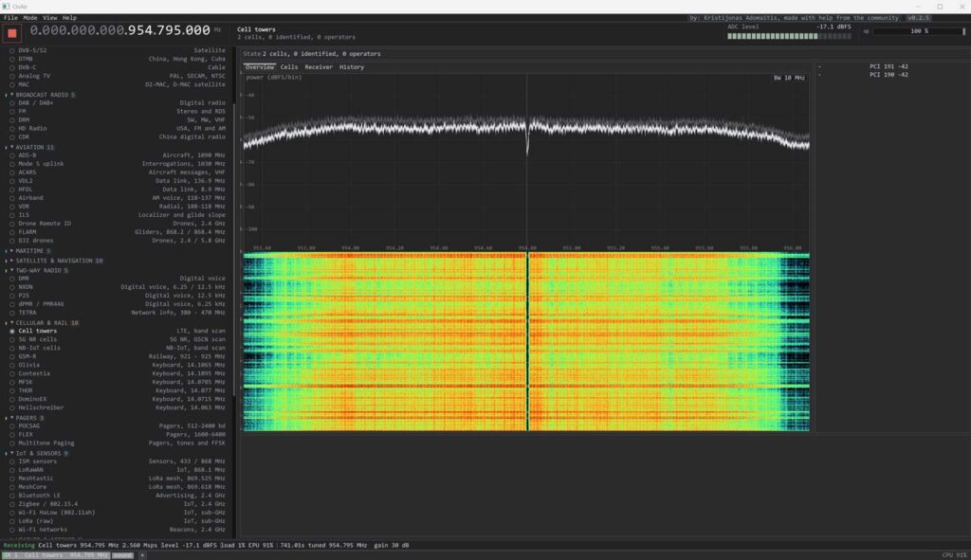Open the File menu
The height and width of the screenshot is (560, 971).
point(10,18)
